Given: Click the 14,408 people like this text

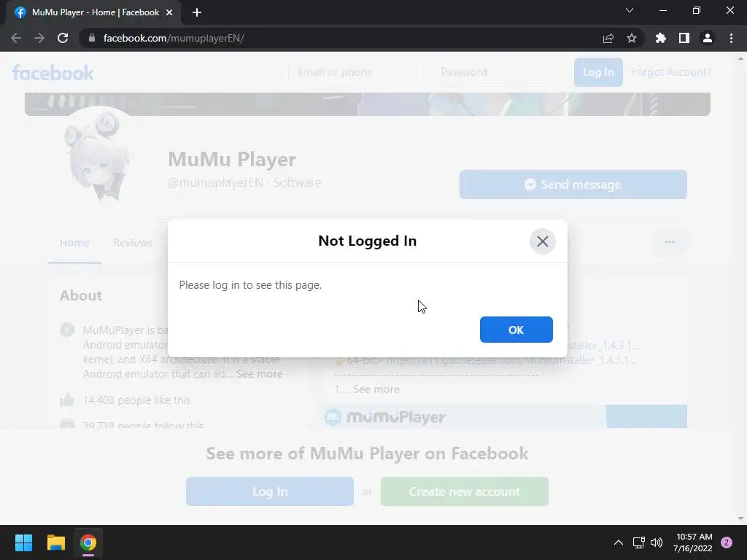Looking at the screenshot, I should 136,400.
